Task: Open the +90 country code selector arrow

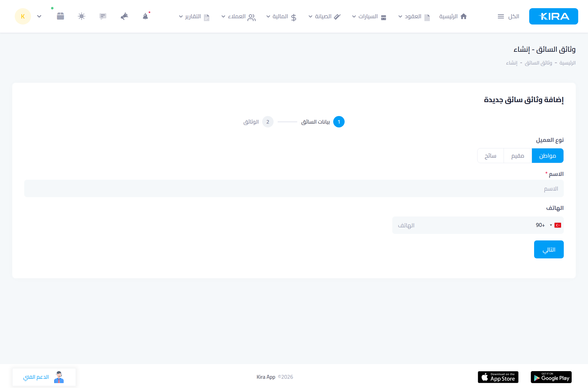Action: (x=551, y=225)
